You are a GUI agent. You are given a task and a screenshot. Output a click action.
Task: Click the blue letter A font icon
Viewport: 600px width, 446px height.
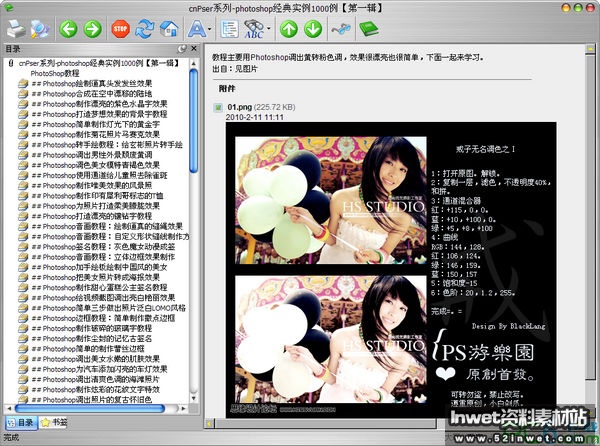(x=197, y=29)
